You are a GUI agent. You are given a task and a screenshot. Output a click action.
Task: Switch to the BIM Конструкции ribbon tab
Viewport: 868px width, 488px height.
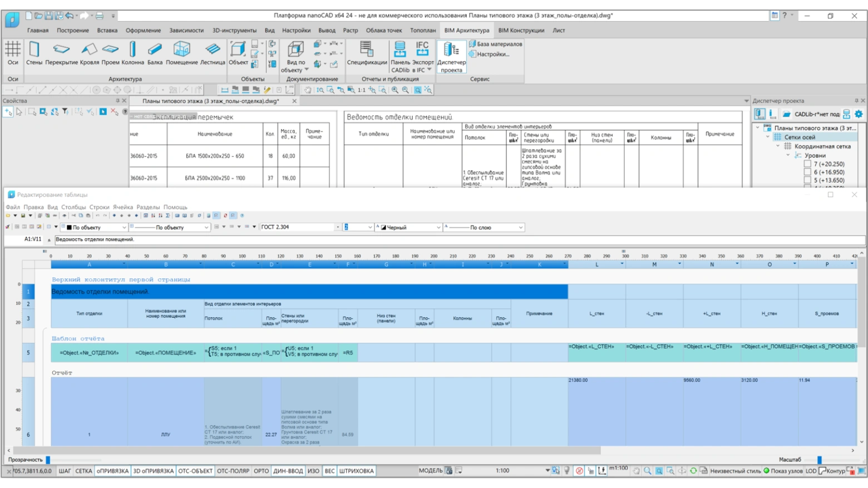pos(521,31)
